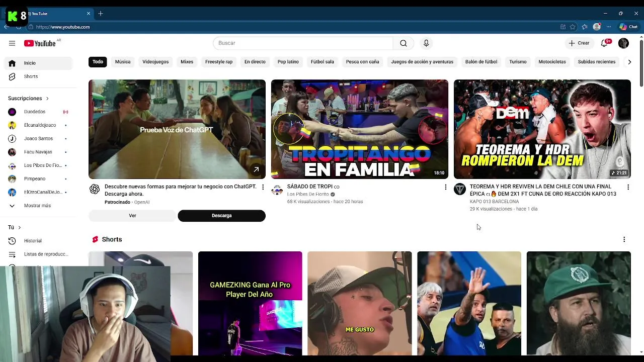Screen dimensions: 644x362
Task: Select the Videojuegos filter chip
Action: tap(155, 62)
